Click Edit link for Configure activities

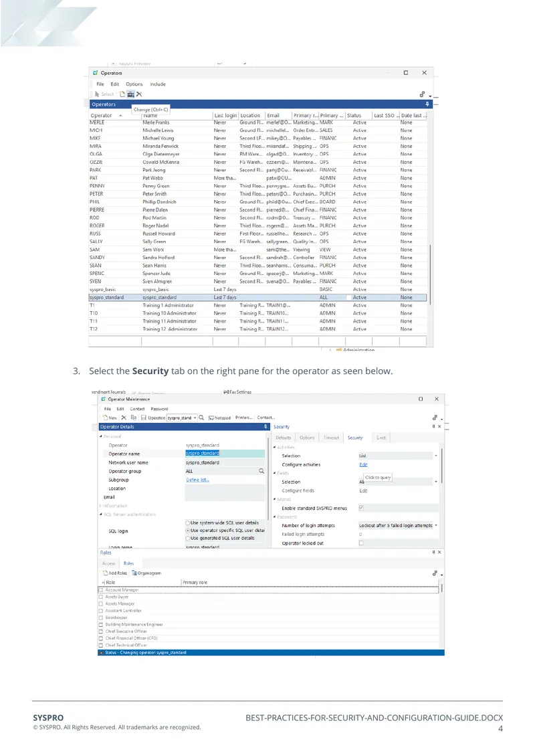(x=363, y=465)
